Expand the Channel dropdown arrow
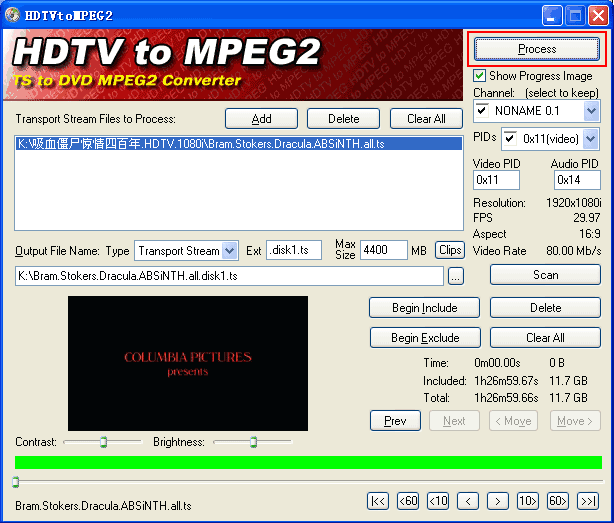Image resolution: width=614 pixels, height=523 pixels. click(x=591, y=110)
